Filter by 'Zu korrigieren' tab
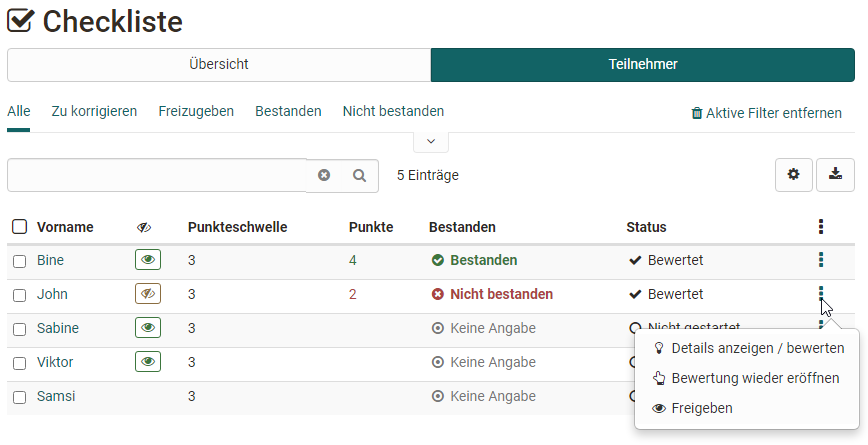 pos(94,111)
